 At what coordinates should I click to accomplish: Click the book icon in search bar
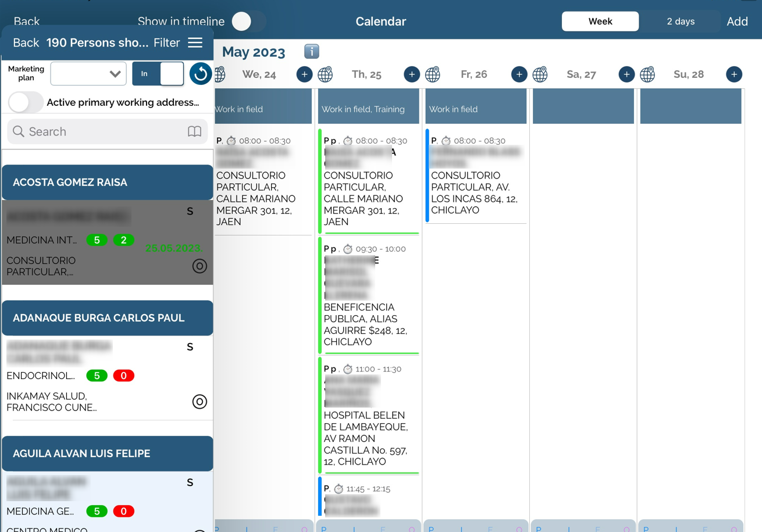click(x=194, y=131)
